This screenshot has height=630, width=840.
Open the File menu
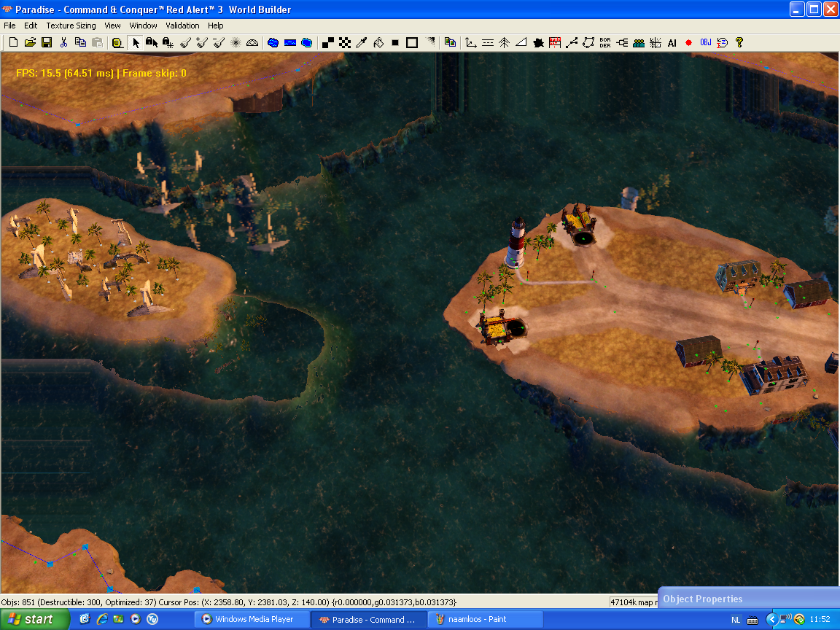coord(9,26)
